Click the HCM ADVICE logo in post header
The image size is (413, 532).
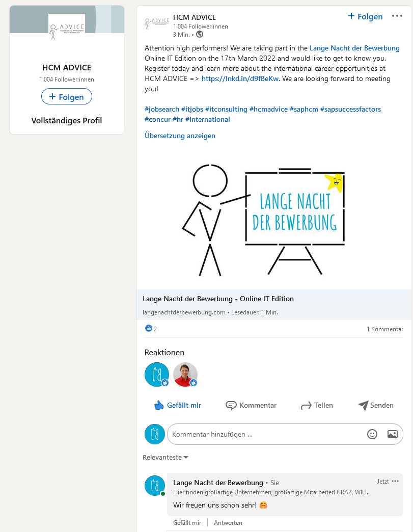click(x=157, y=23)
